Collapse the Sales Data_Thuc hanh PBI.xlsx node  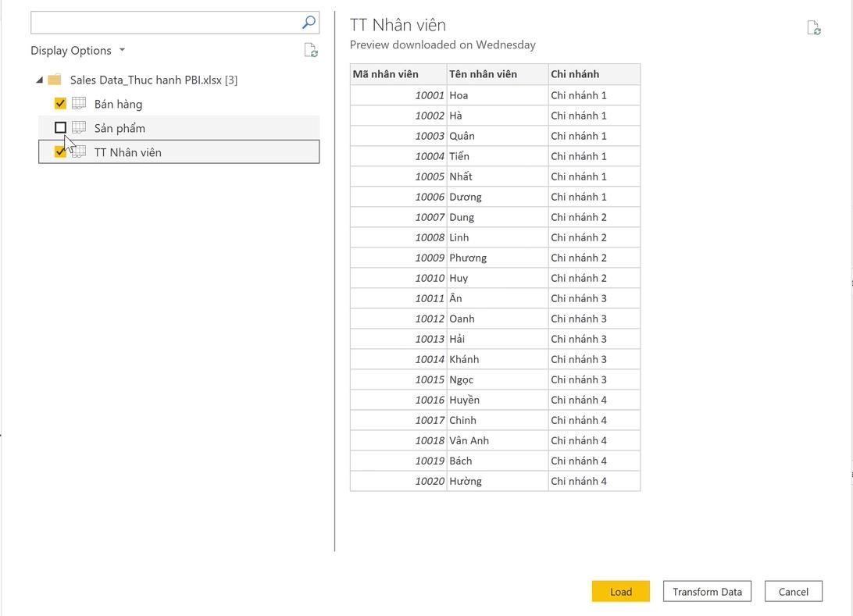click(x=38, y=80)
